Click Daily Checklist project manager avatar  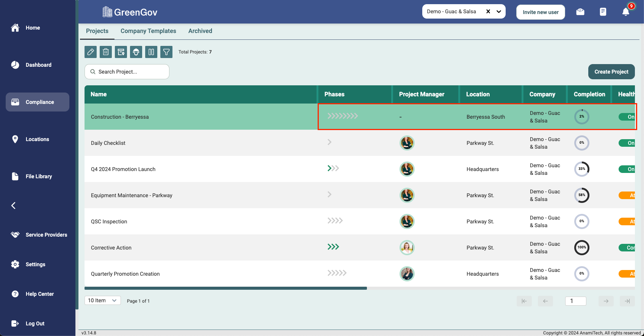tap(407, 143)
